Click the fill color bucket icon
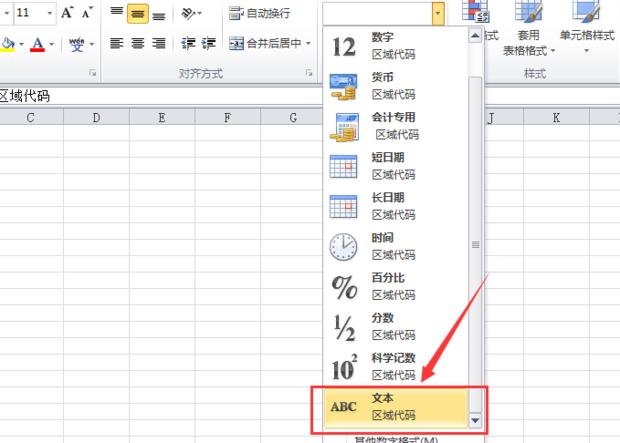620x443 pixels. [x=8, y=44]
